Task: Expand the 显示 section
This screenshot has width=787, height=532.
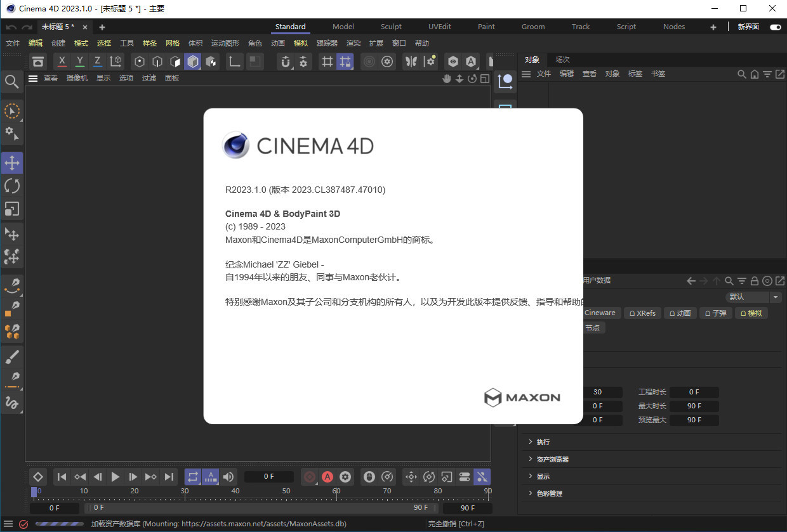Action: 538,476
